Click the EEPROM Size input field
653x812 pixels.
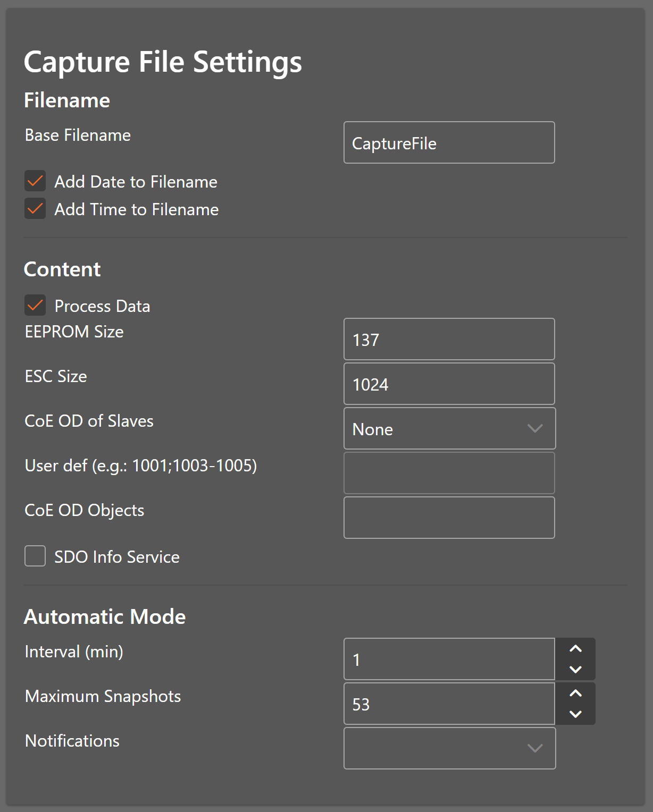pyautogui.click(x=449, y=340)
